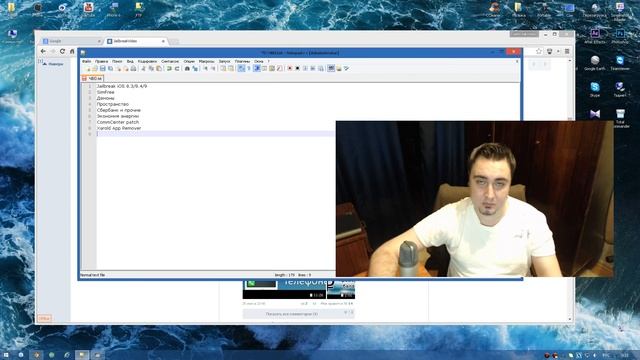Viewport: 640px width, 360px height.
Task: Toggle the Indent Guide toolbar button
Action: (x=257, y=69)
